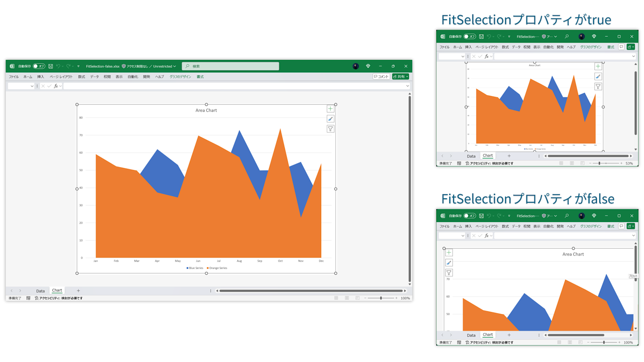Click the fx Insert Function icon in large window
The width and height of the screenshot is (644, 362).
pos(56,86)
